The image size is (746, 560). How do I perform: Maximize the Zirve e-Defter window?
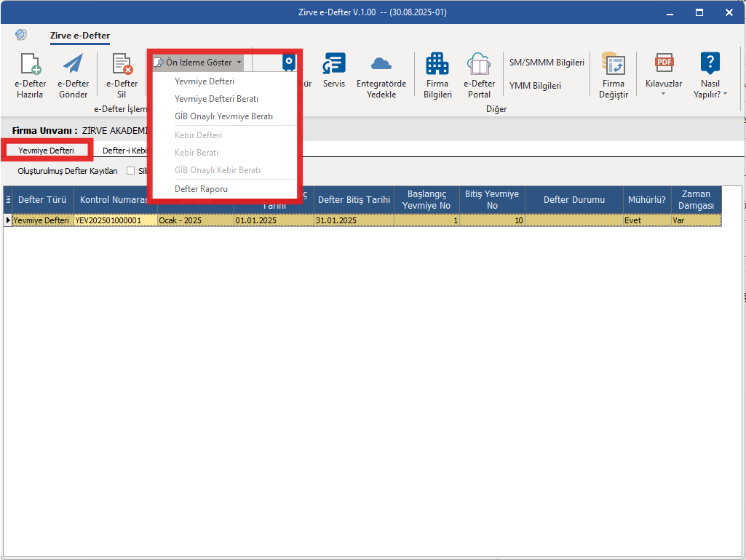[699, 13]
